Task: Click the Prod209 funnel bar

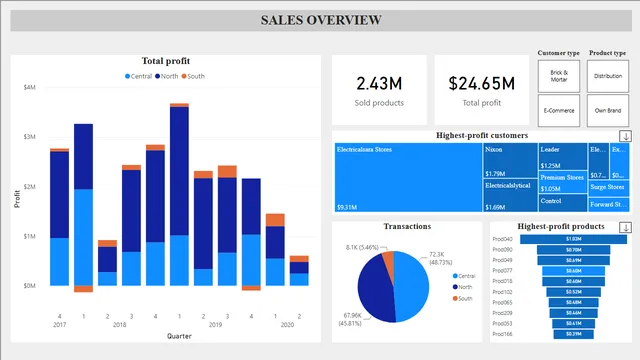Action: click(x=573, y=313)
